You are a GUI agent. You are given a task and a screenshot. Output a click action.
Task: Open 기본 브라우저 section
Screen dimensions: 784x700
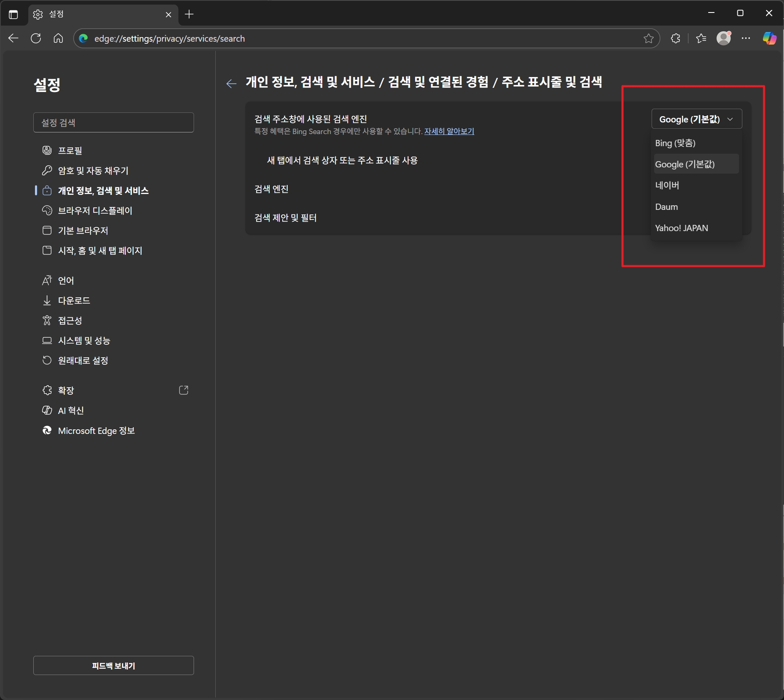click(114, 230)
